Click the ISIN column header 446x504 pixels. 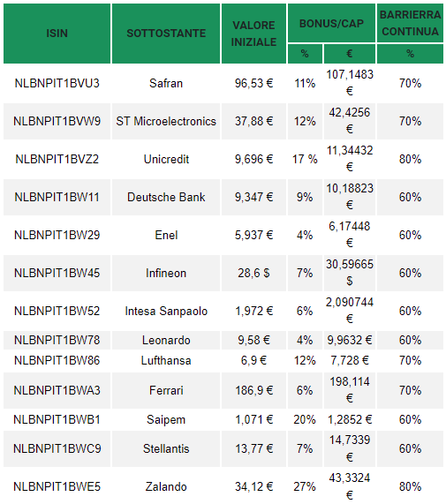57,34
